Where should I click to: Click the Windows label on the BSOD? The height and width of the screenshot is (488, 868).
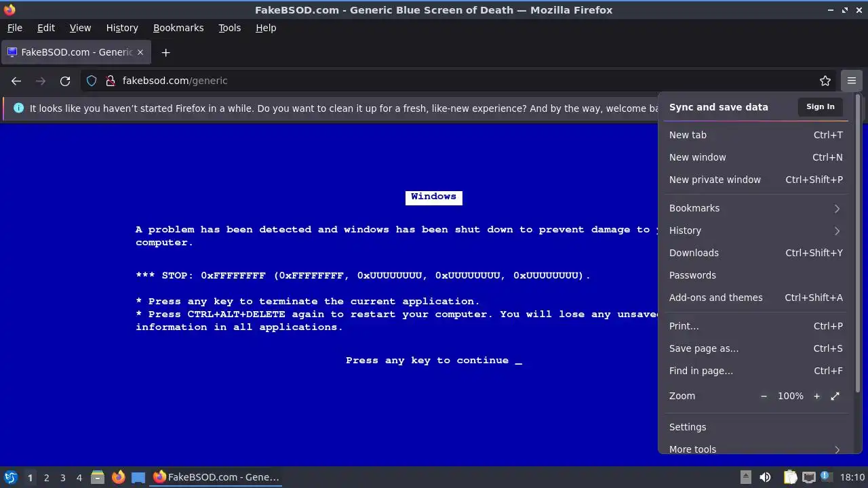(x=433, y=197)
